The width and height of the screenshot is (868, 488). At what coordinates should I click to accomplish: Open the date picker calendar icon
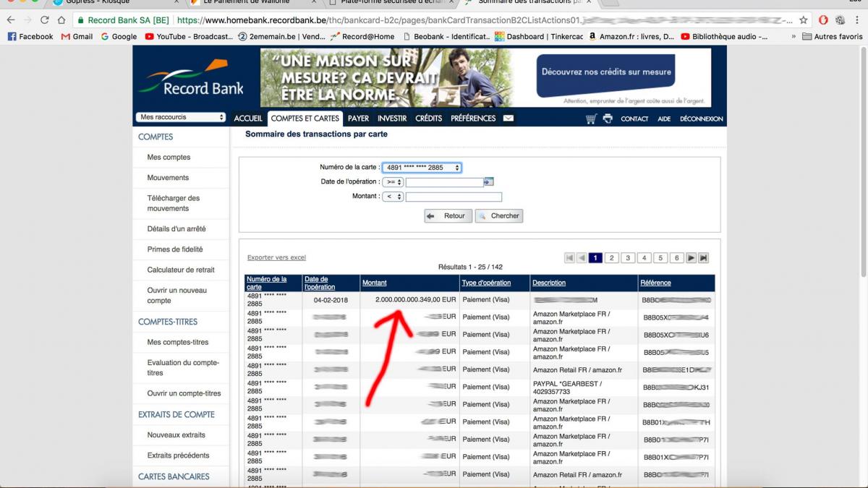coord(488,181)
